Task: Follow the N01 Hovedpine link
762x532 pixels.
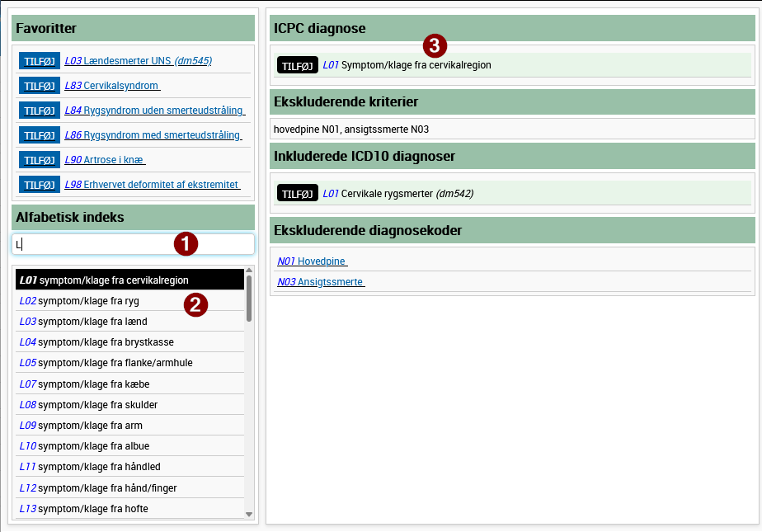Action: click(x=312, y=261)
